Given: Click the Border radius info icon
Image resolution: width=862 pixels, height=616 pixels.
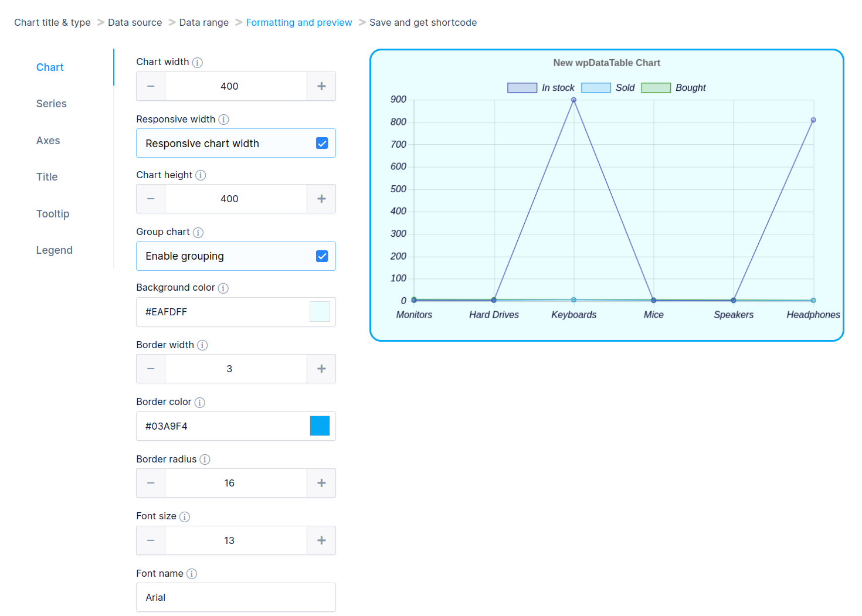Looking at the screenshot, I should click(x=205, y=460).
